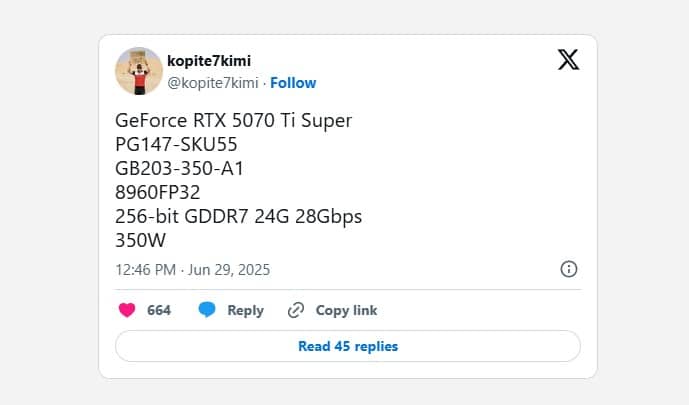Open kopite7kimi's profile avatar picture

(139, 70)
